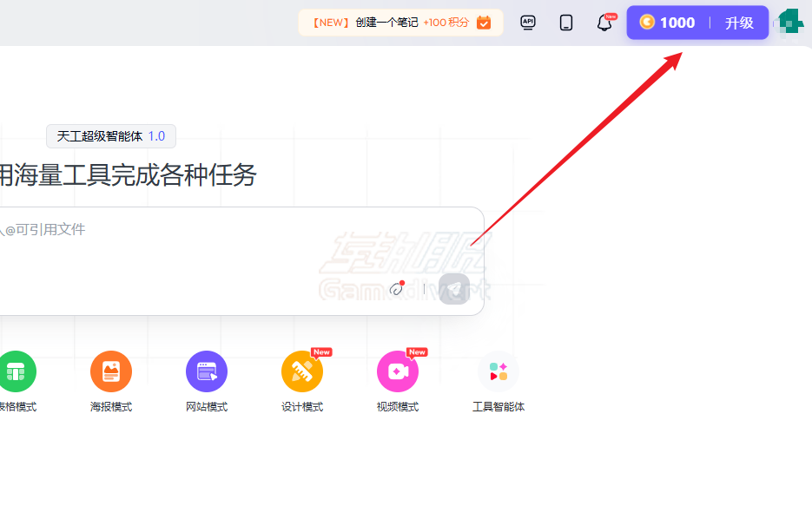Select 视频模式 (video mode)

[397, 371]
